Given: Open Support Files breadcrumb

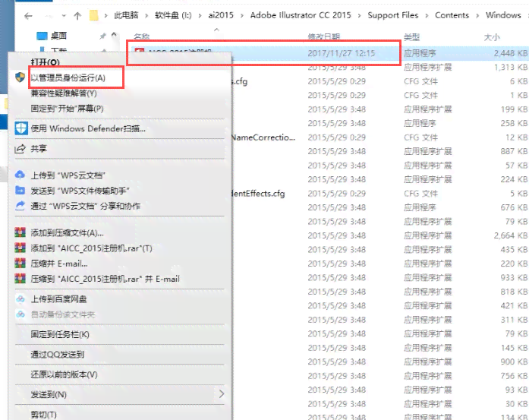Looking at the screenshot, I should point(392,15).
